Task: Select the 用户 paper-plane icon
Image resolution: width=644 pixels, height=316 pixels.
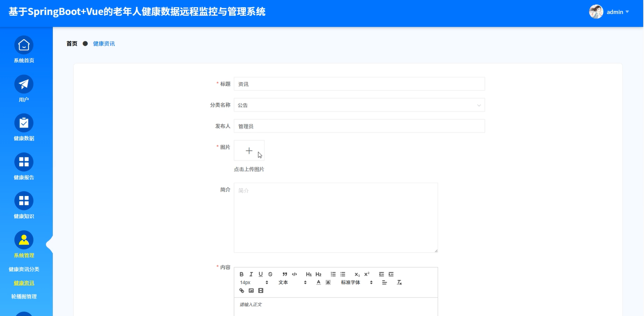Action: pos(23,84)
